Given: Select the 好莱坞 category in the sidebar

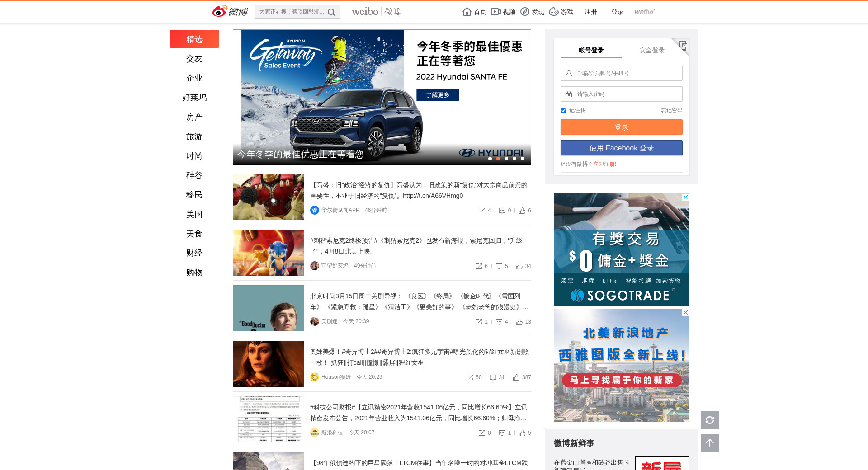Looking at the screenshot, I should click(194, 98).
